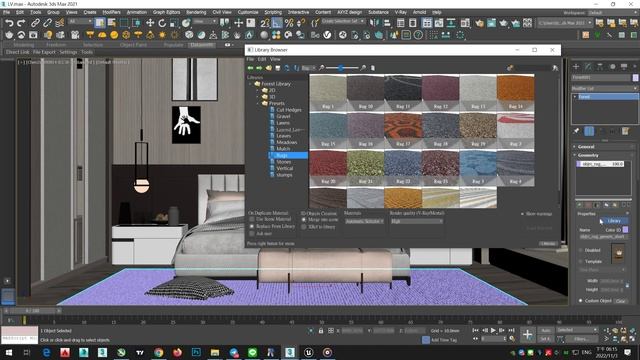Click Rectangular Selection Region icon
This screenshot has width=640, height=360.
point(124,23)
